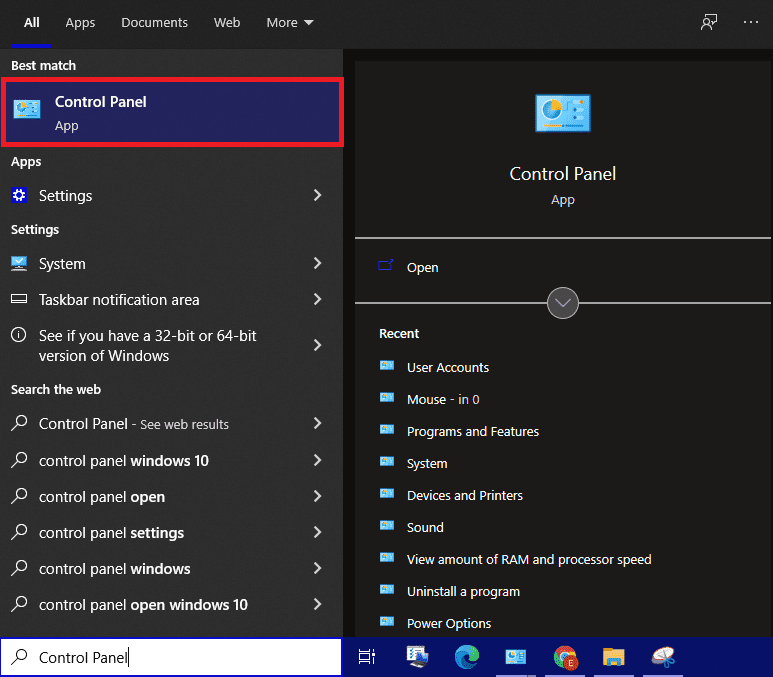Viewport: 773px width, 677px height.
Task: Open Power Options from Recent
Action: [x=449, y=624]
